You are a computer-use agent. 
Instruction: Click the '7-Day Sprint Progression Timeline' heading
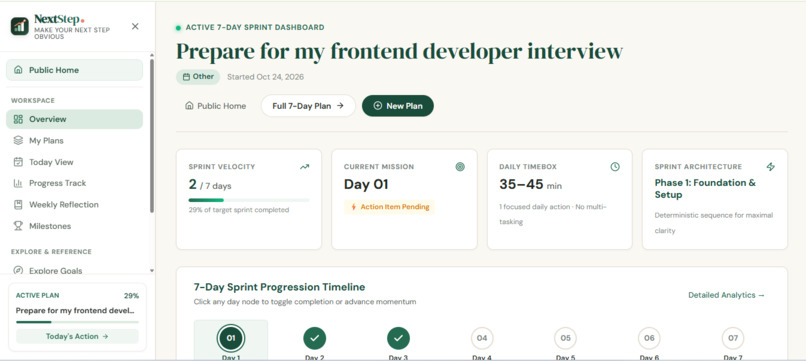[x=279, y=287]
